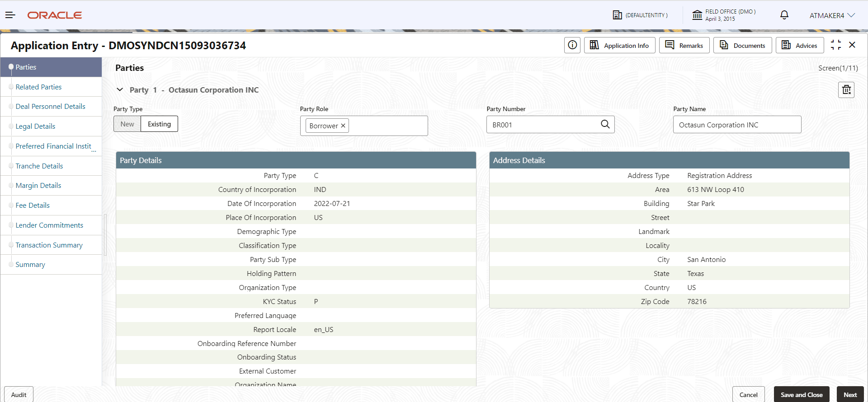Click Date Of Incorporation value 2022-07-21
This screenshot has height=402, width=868.
(x=332, y=204)
